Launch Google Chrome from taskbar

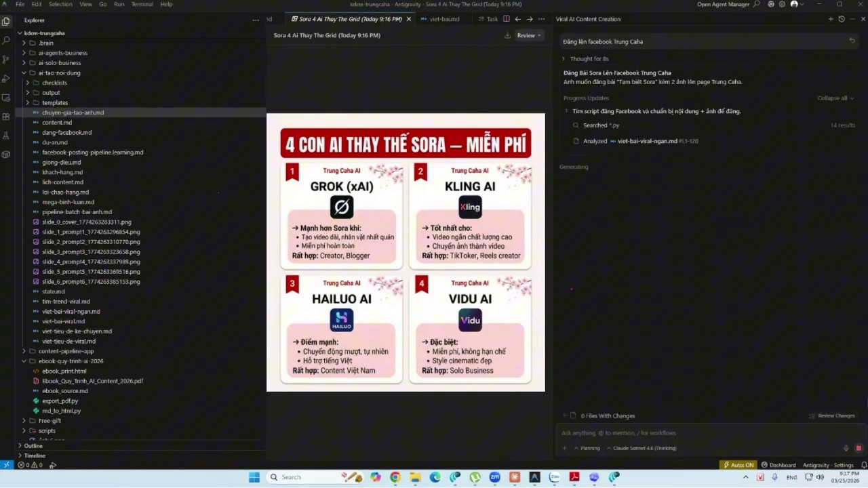[x=395, y=477]
